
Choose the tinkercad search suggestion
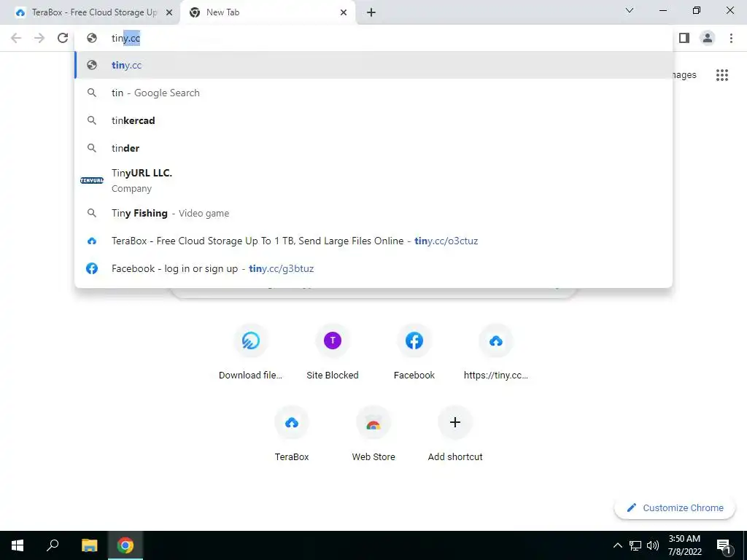374,120
